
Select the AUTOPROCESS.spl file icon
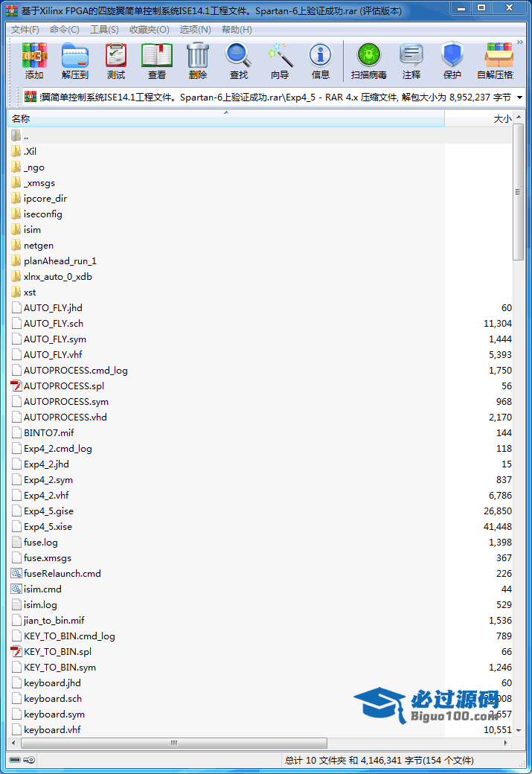(x=16, y=386)
